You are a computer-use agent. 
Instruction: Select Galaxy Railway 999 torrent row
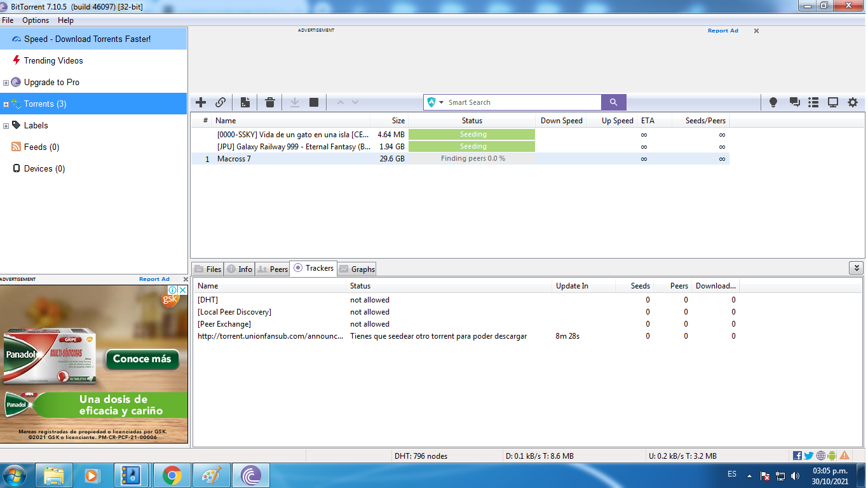(460, 147)
